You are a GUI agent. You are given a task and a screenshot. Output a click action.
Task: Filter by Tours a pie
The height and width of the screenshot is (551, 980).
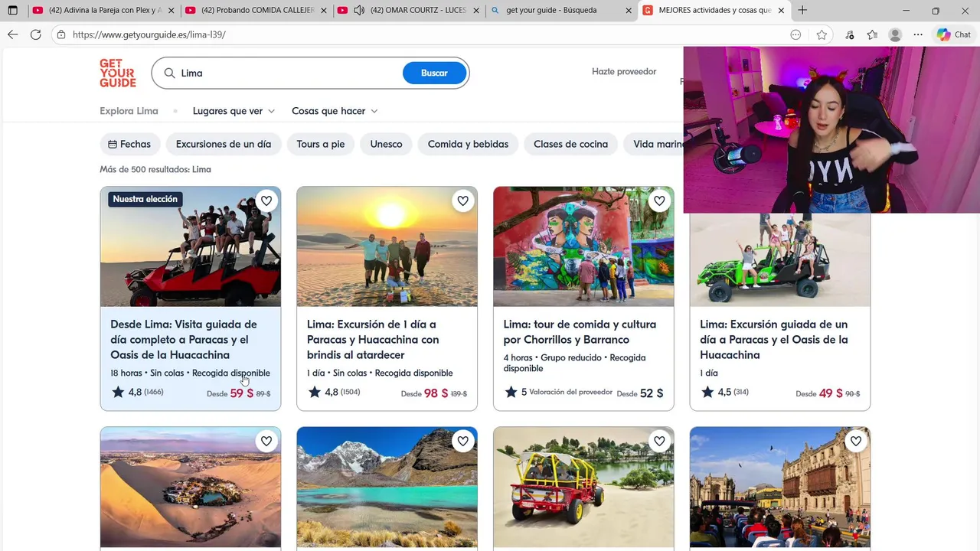click(x=321, y=144)
